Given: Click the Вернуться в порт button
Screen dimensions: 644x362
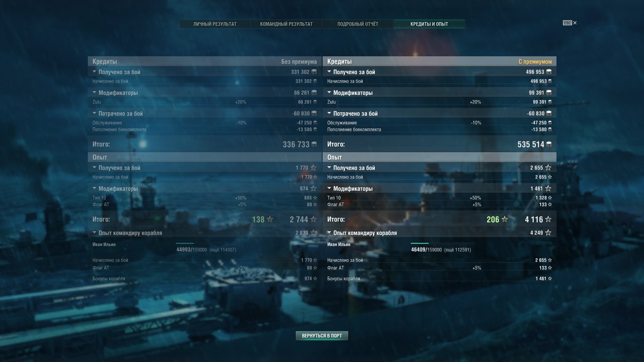Looking at the screenshot, I should [x=322, y=336].
